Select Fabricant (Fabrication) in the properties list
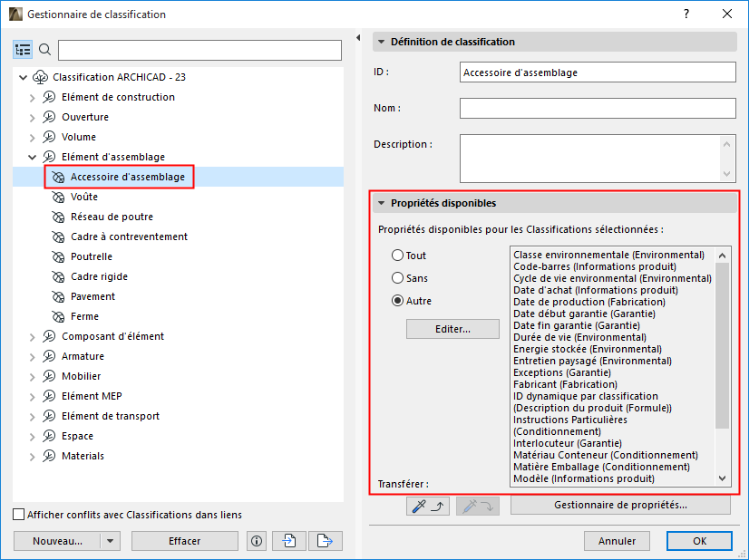The height and width of the screenshot is (560, 749). click(565, 384)
